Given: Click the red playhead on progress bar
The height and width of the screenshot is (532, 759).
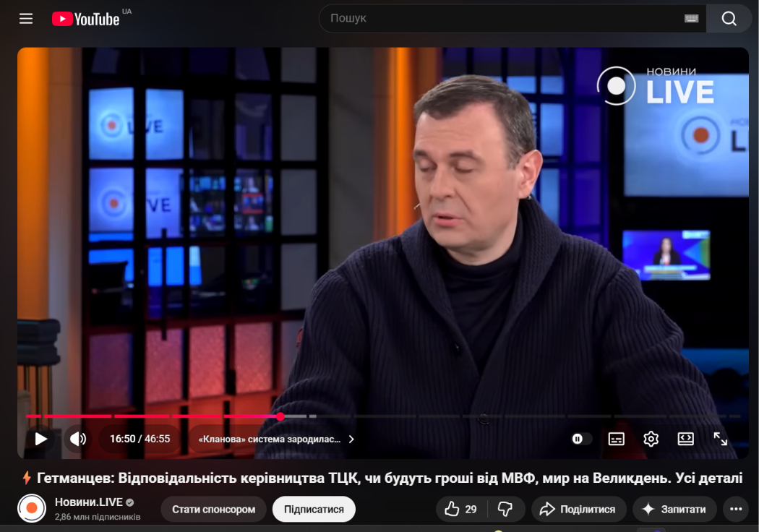Looking at the screenshot, I should [x=280, y=416].
